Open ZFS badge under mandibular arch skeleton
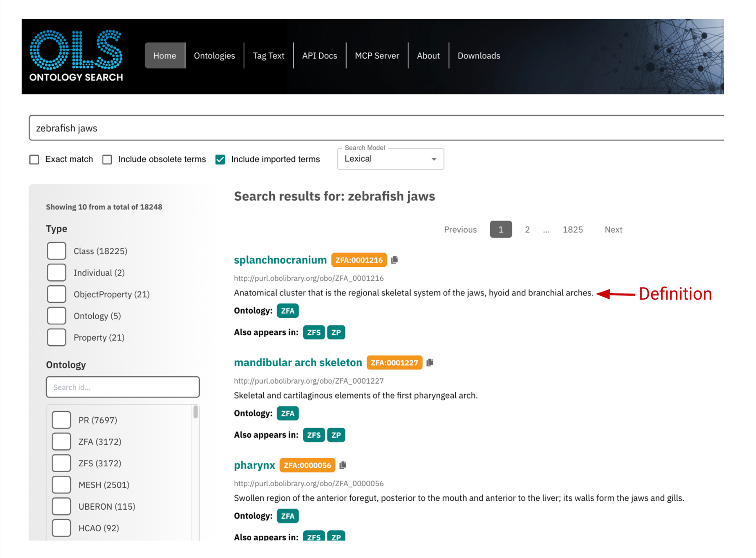The width and height of the screenshot is (756, 558). coord(314,435)
